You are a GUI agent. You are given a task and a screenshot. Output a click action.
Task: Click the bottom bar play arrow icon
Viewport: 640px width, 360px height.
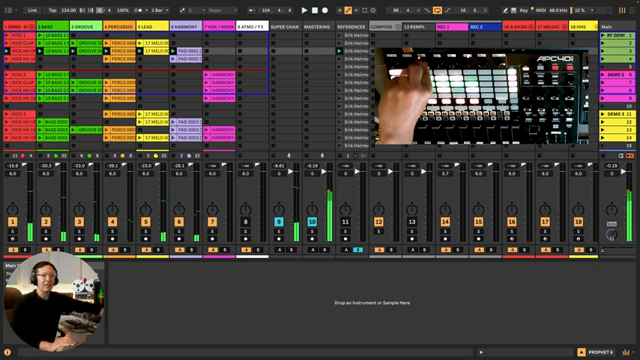pos(481,352)
